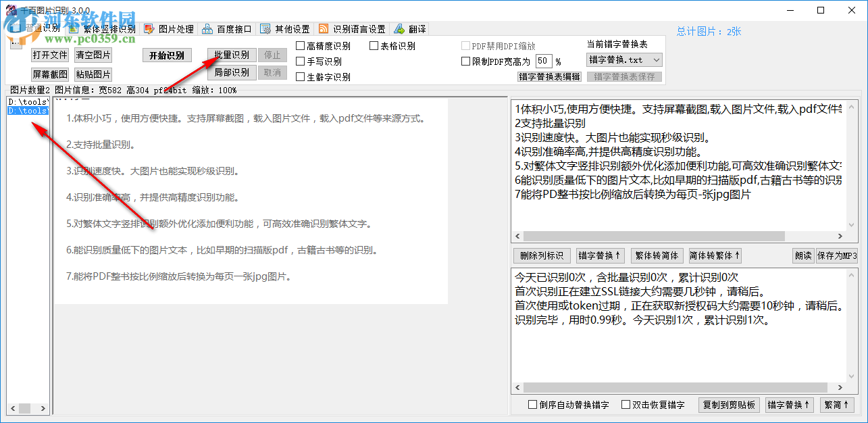This screenshot has width=868, height=423.
Task: Click the 复制到剪贴板 button
Action: point(729,405)
